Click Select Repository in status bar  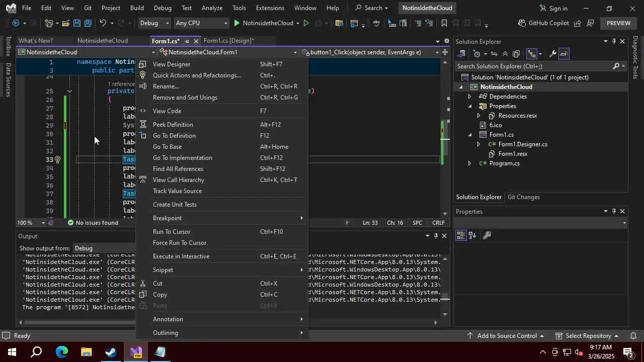587,336
